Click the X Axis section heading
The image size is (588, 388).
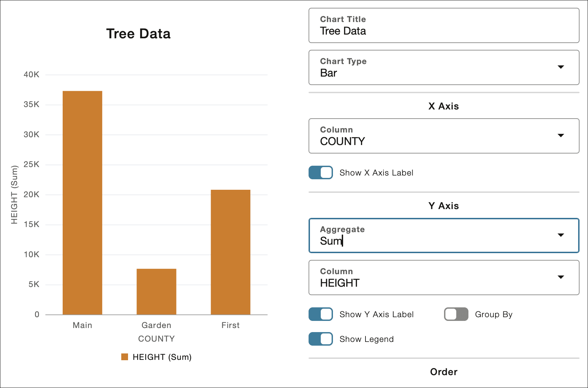tap(443, 106)
